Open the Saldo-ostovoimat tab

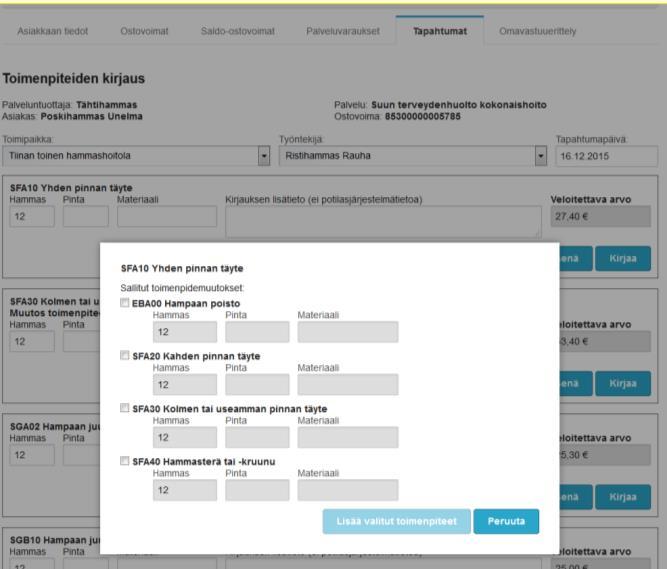click(237, 31)
